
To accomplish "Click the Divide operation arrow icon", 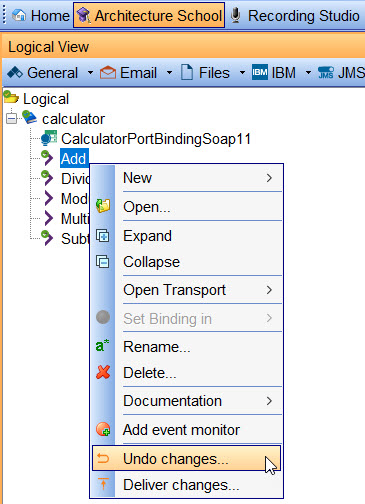I will point(47,178).
